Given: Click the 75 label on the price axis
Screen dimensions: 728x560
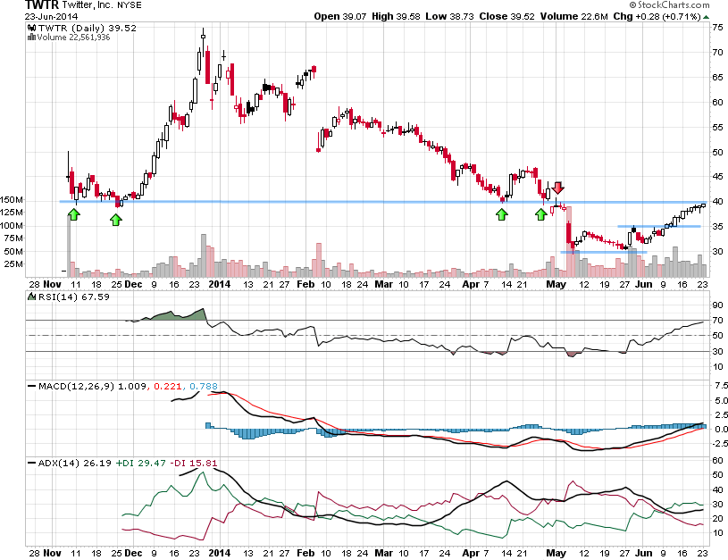Looking at the screenshot, I should (x=717, y=28).
